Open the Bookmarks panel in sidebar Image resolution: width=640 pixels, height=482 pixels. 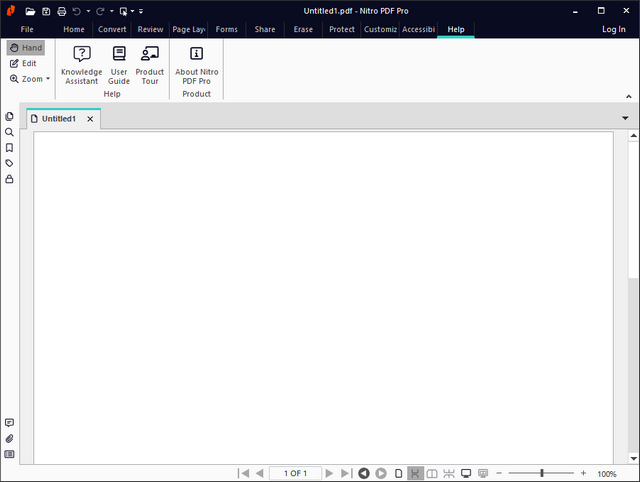[9, 148]
